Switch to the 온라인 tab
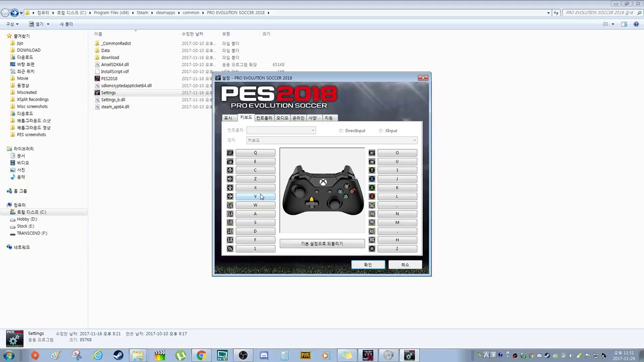Image resolution: width=644 pixels, height=362 pixels. [298, 118]
